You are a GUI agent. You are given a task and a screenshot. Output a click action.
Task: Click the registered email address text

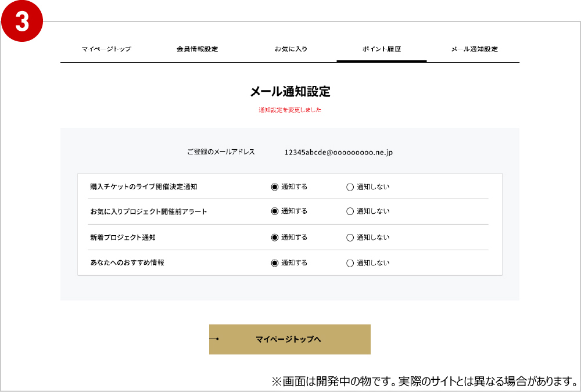pos(339,152)
